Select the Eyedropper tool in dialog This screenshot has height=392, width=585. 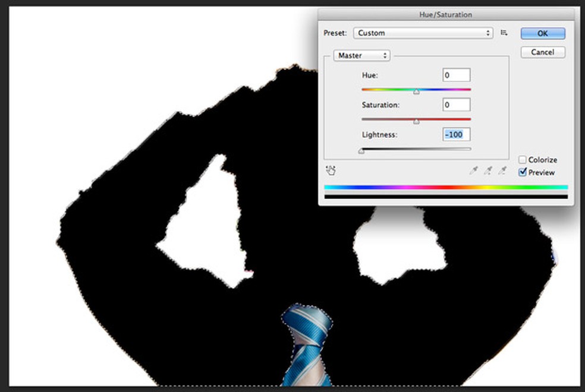pos(473,170)
